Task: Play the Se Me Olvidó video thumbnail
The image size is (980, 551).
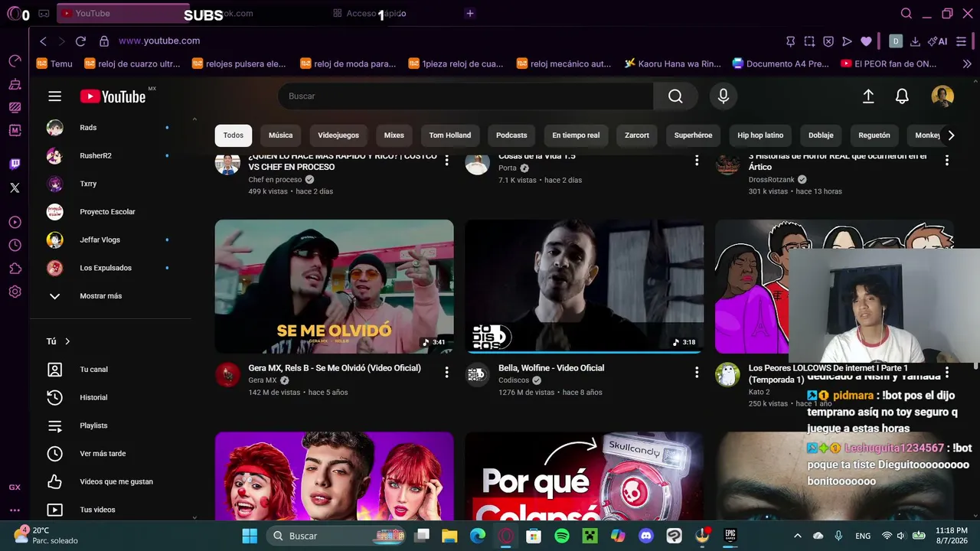Action: 334,287
